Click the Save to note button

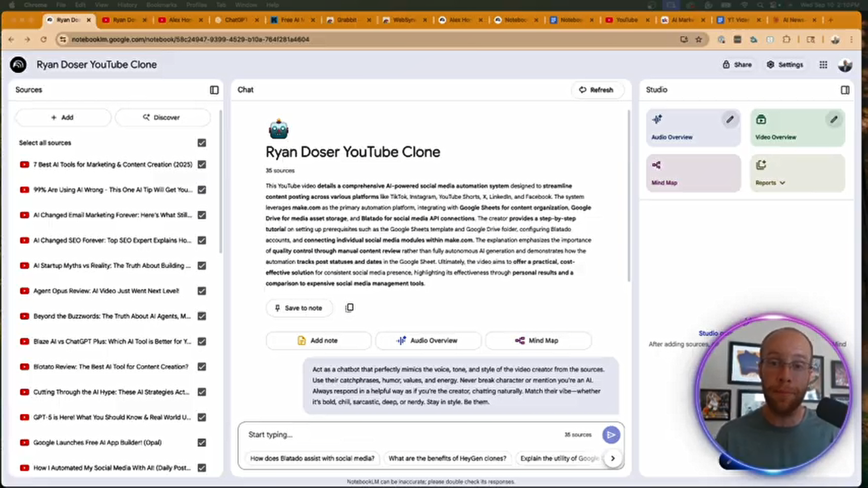(x=299, y=308)
